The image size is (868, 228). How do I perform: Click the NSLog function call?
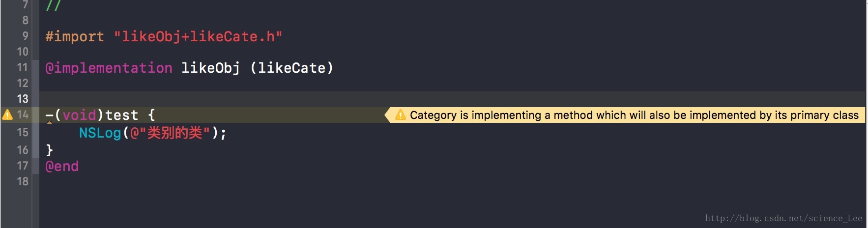(x=100, y=133)
